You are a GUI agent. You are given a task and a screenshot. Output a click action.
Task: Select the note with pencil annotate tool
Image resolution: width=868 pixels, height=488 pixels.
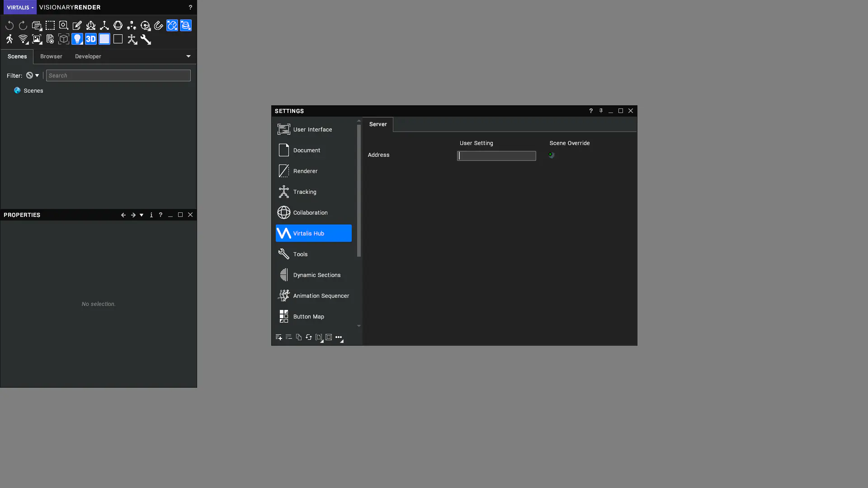point(77,26)
